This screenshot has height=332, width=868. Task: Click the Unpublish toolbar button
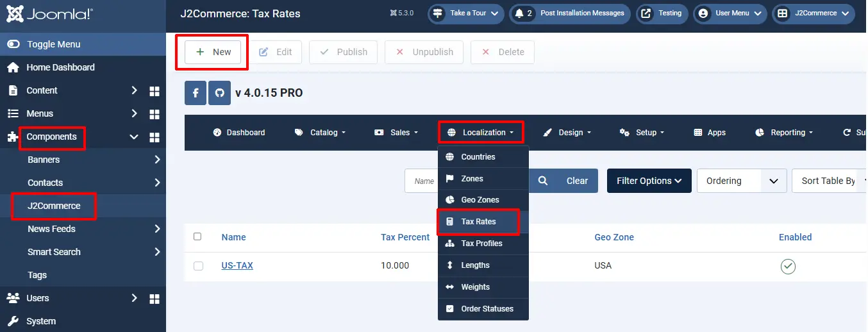pyautogui.click(x=424, y=52)
